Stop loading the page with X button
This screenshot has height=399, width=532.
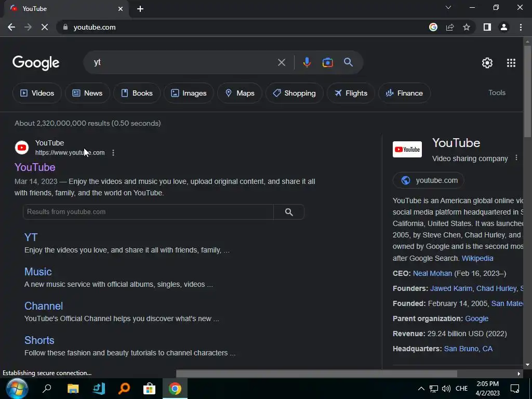click(x=45, y=27)
